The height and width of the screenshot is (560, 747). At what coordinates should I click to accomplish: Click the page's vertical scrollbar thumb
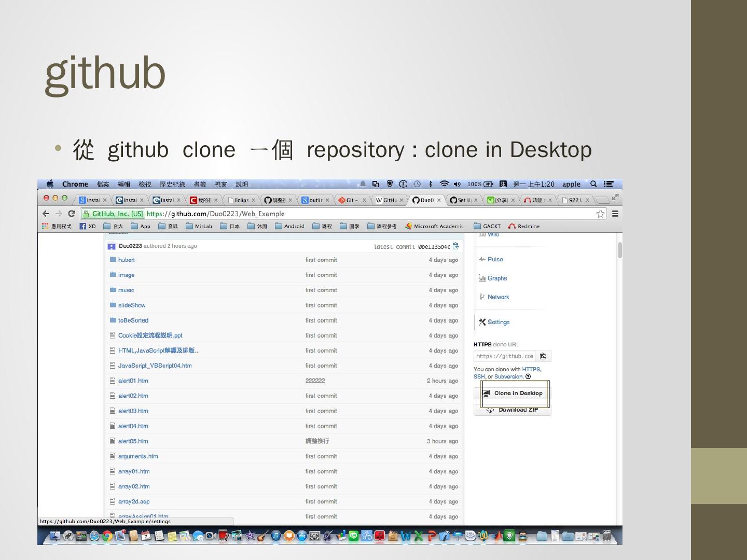[619, 250]
